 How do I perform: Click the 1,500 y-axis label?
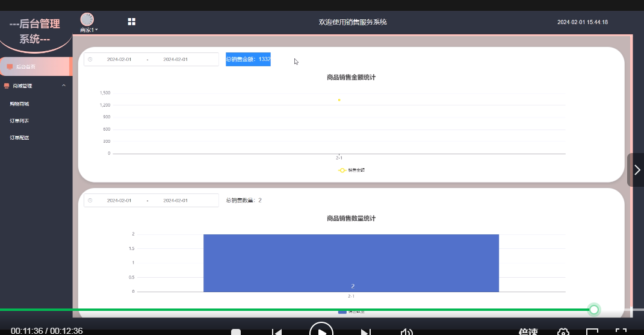click(x=105, y=93)
